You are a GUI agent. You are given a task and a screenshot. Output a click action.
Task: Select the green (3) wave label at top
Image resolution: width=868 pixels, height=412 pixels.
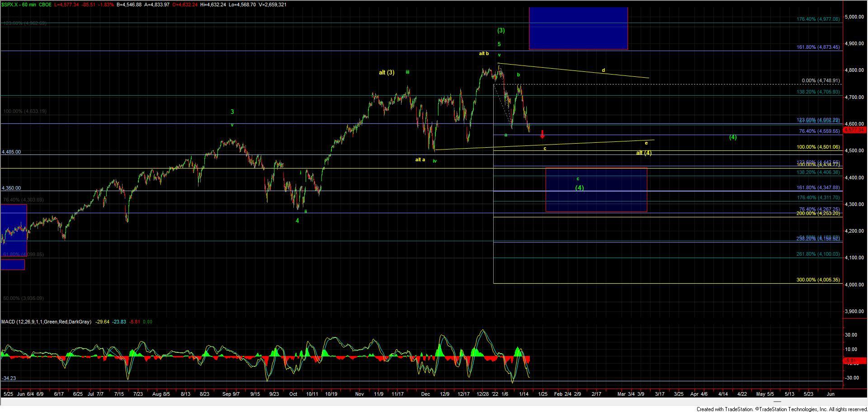tap(501, 31)
